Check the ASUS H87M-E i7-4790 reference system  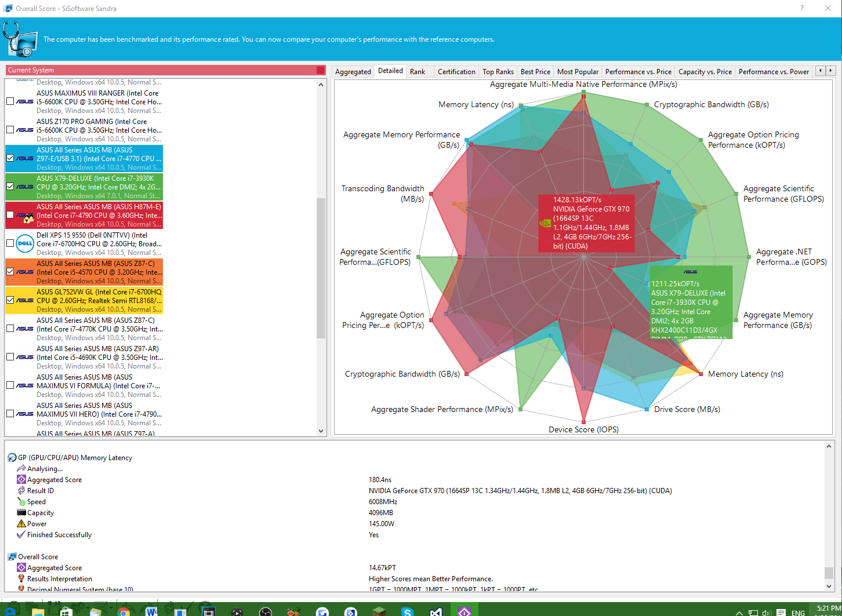click(10, 215)
